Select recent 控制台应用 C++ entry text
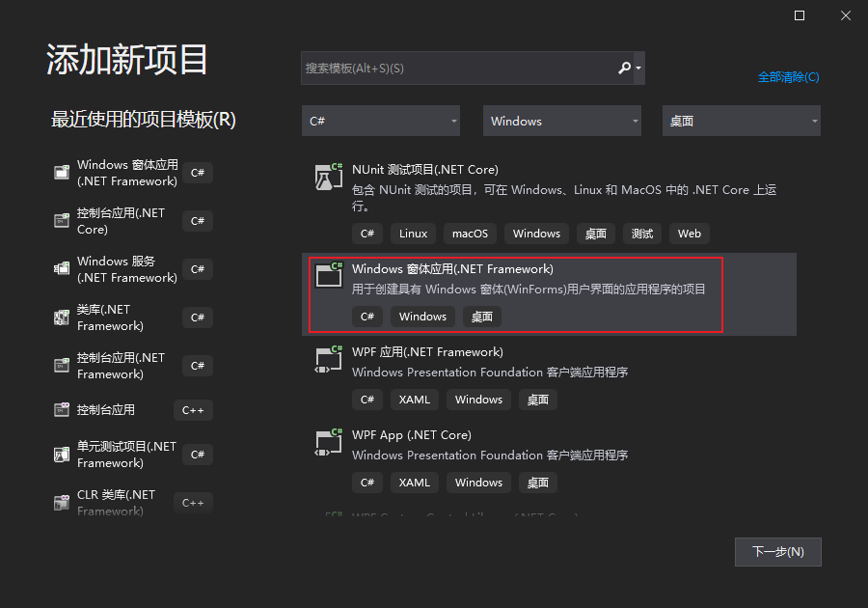This screenshot has height=608, width=868. [x=106, y=410]
